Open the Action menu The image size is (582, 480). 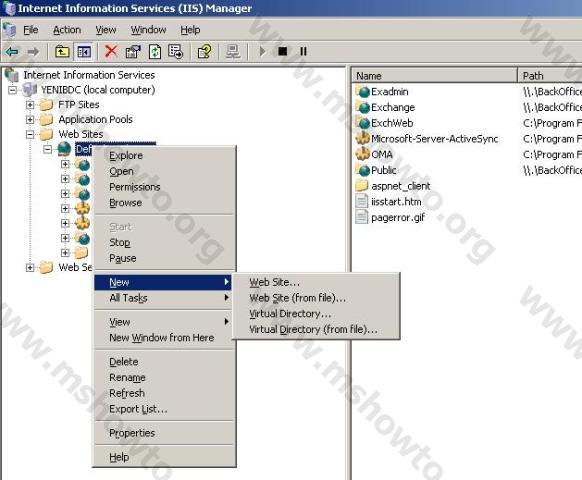click(67, 30)
